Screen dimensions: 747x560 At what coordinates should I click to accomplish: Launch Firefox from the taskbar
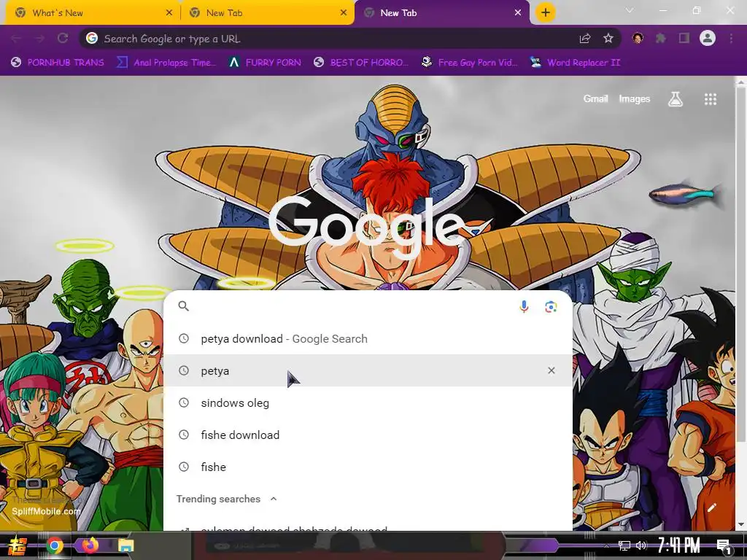(x=90, y=545)
